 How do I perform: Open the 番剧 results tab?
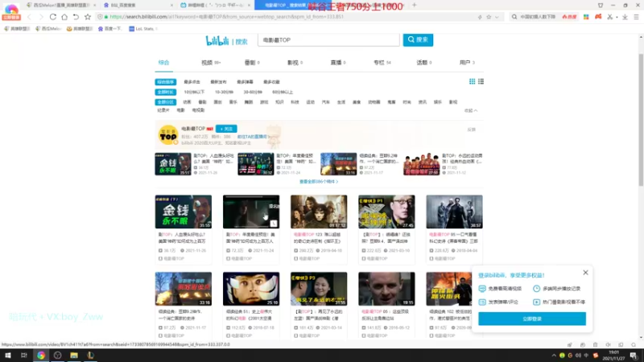coord(252,63)
